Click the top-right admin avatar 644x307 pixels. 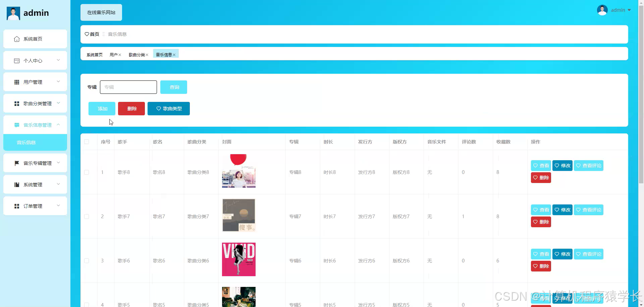[x=602, y=10]
